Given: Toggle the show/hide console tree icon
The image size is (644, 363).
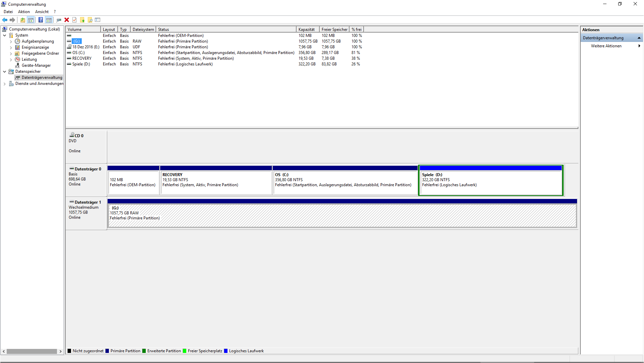Looking at the screenshot, I should 31,20.
